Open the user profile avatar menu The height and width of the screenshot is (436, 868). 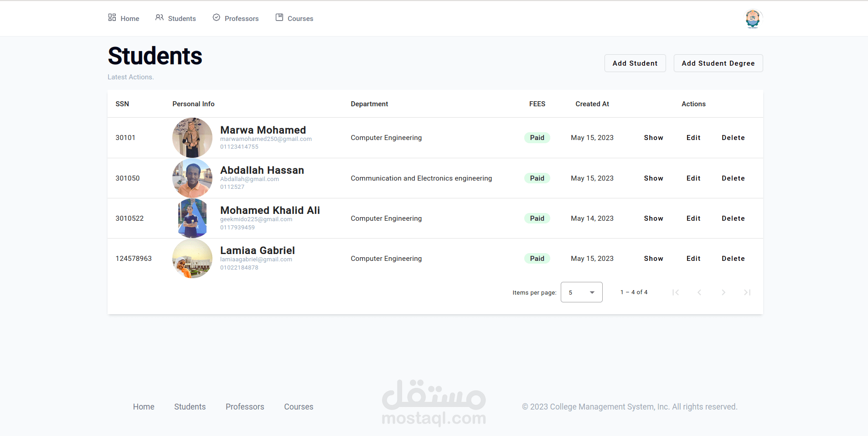pos(753,19)
